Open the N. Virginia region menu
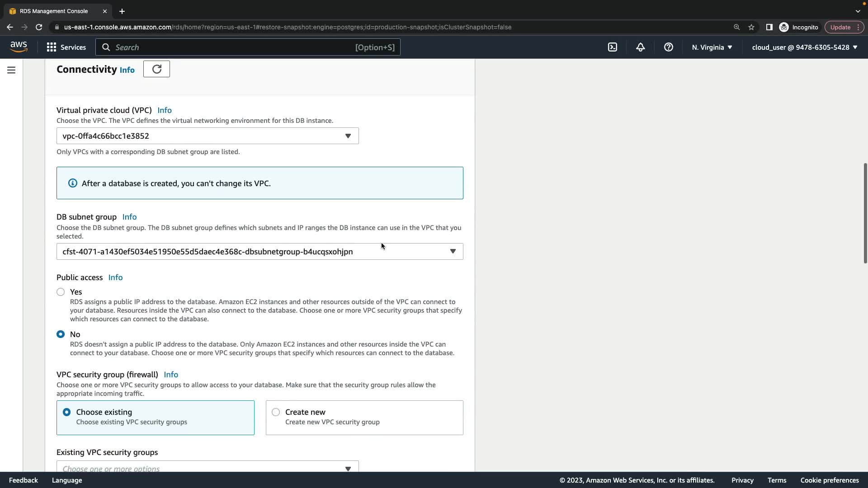This screenshot has width=868, height=488. [712, 47]
